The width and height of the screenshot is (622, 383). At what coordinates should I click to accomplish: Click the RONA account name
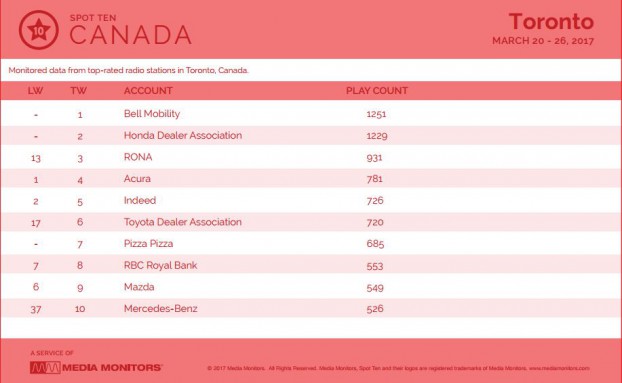click(x=138, y=157)
